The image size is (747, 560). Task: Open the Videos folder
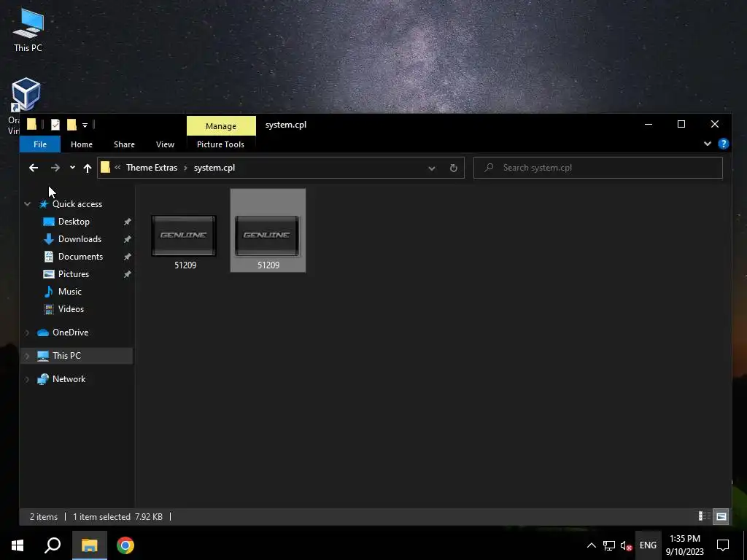(71, 309)
